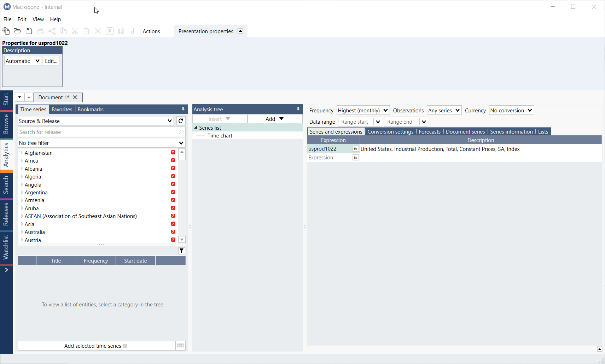This screenshot has width=605, height=364.
Task: Click red icon next to Argentina
Action: (173, 192)
